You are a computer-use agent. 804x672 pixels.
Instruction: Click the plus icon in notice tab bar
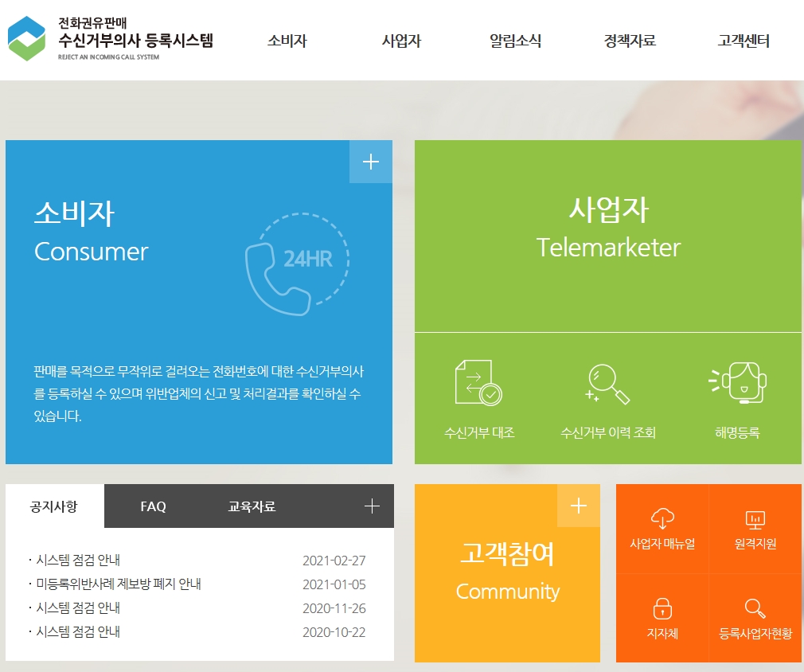coord(372,506)
